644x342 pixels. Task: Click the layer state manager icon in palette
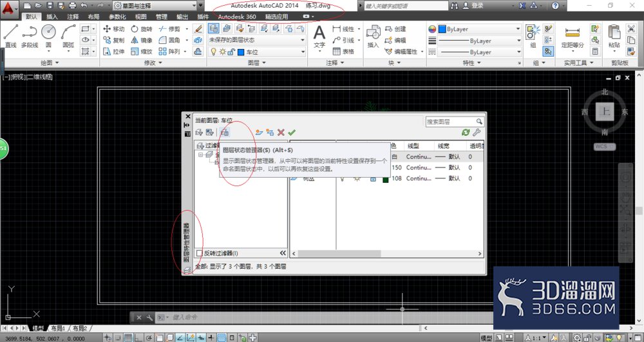(224, 132)
